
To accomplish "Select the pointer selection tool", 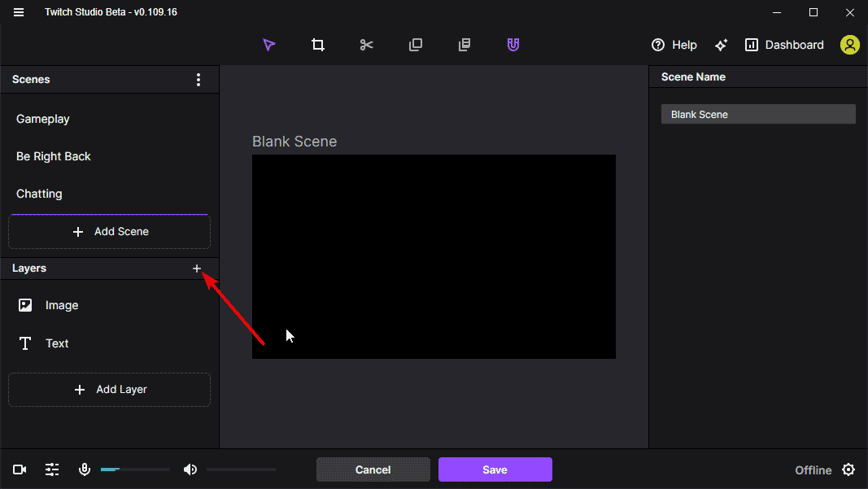I will (x=269, y=45).
